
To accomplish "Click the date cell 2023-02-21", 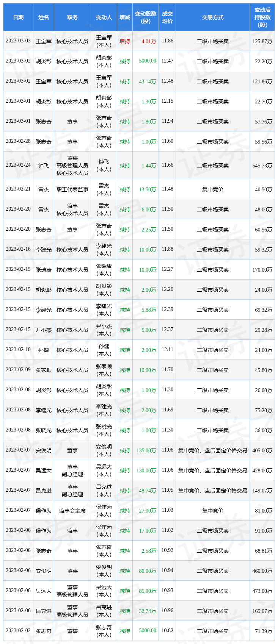I will coord(18,189).
